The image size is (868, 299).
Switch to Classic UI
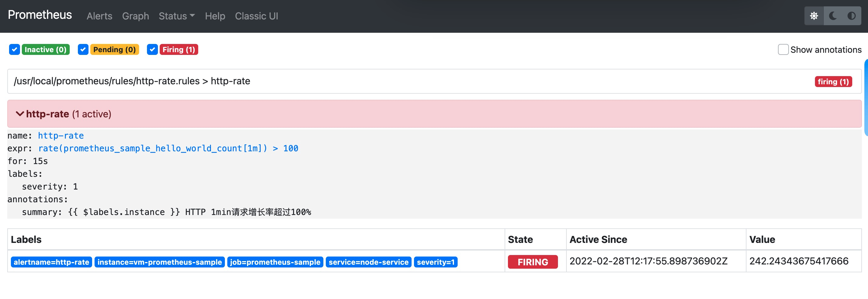[x=256, y=16]
